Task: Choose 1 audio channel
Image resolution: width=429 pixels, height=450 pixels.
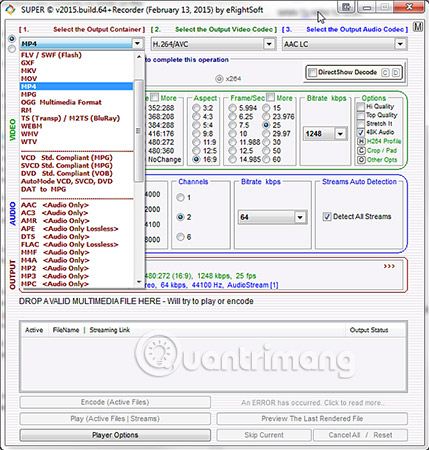Action: (x=180, y=198)
